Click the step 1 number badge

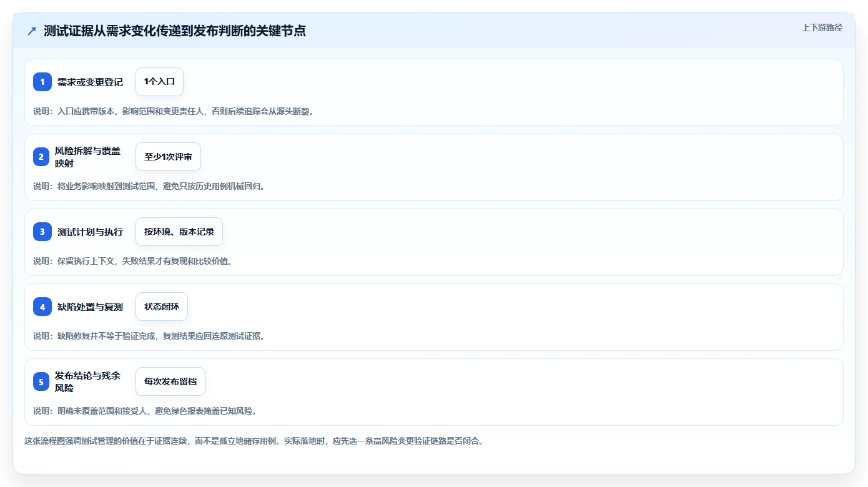tap(42, 82)
